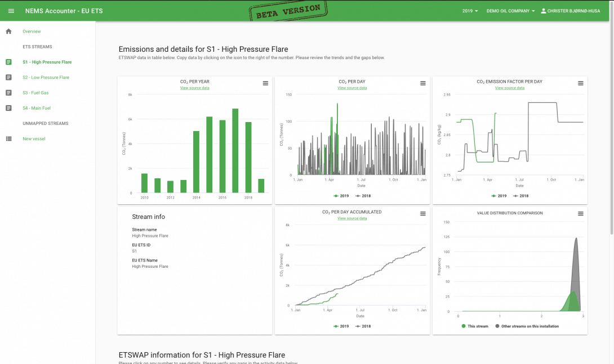Open the VALUE DISTRIBUTION COMPARISON chart menu icon

click(x=580, y=213)
